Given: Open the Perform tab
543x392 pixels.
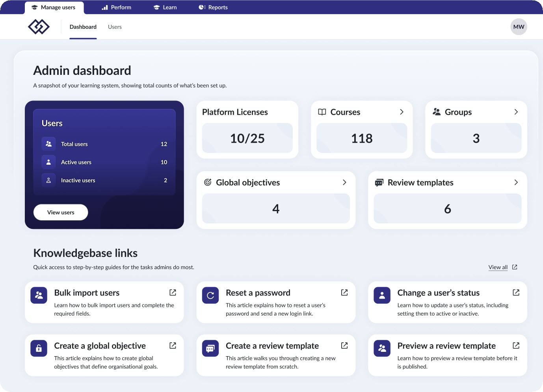Looking at the screenshot, I should point(116,7).
